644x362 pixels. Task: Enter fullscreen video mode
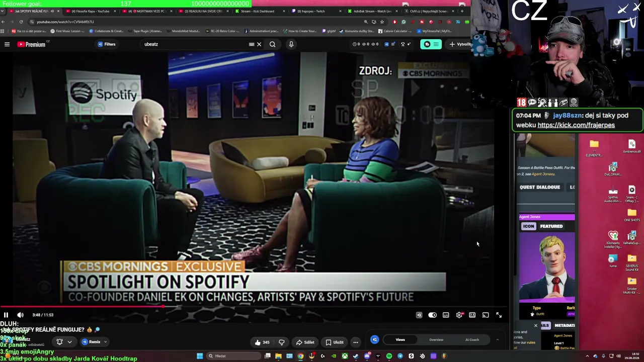pyautogui.click(x=499, y=315)
